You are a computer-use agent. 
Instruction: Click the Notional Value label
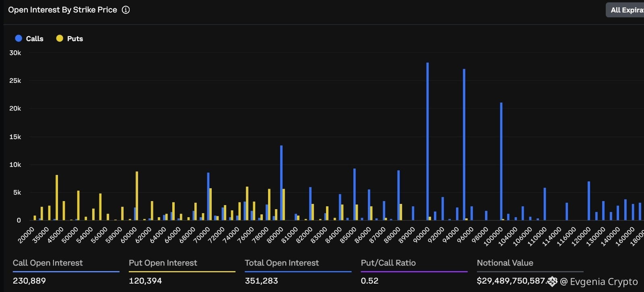click(x=505, y=263)
